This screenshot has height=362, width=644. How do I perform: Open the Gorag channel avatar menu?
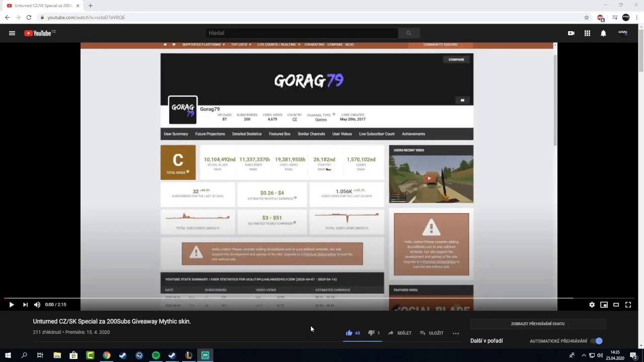[x=623, y=33]
